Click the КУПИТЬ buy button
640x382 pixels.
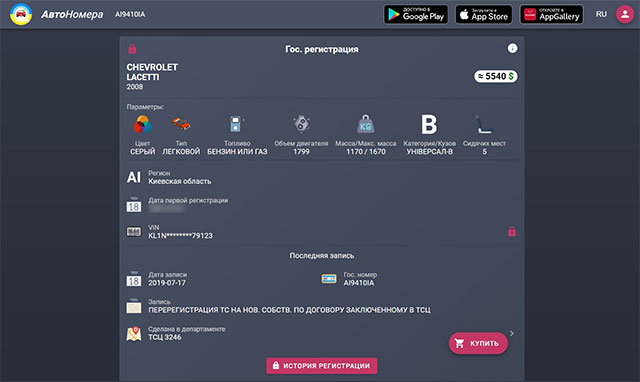pyautogui.click(x=478, y=343)
